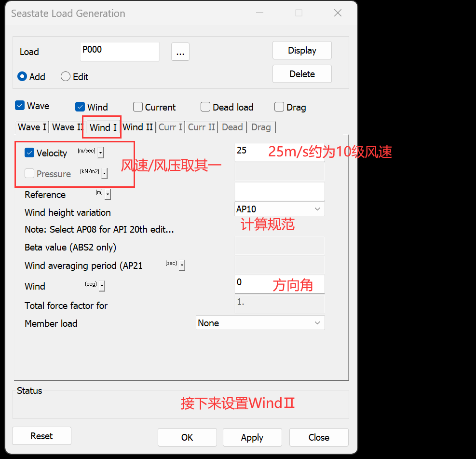Switch to the Wind II tab

[137, 127]
